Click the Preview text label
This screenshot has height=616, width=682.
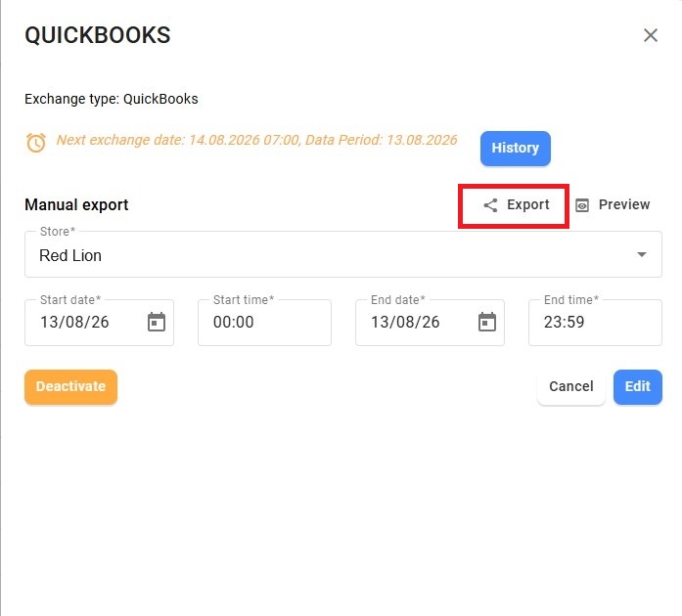624,204
